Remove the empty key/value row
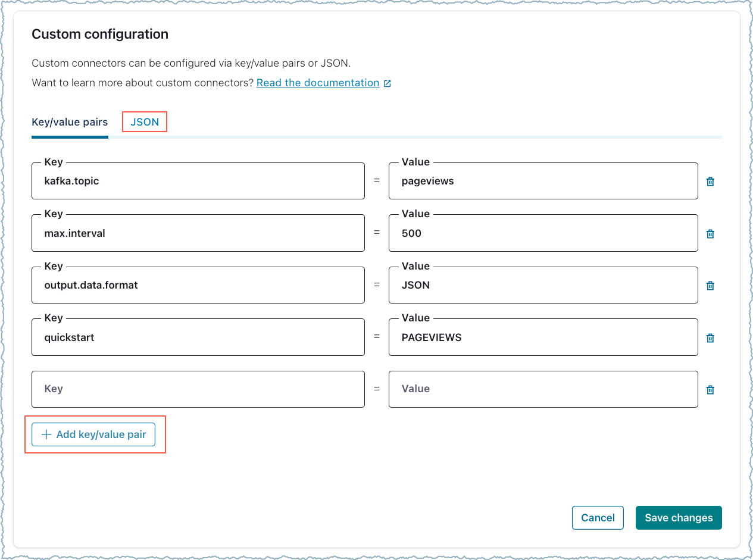This screenshot has width=753, height=560. pyautogui.click(x=710, y=390)
